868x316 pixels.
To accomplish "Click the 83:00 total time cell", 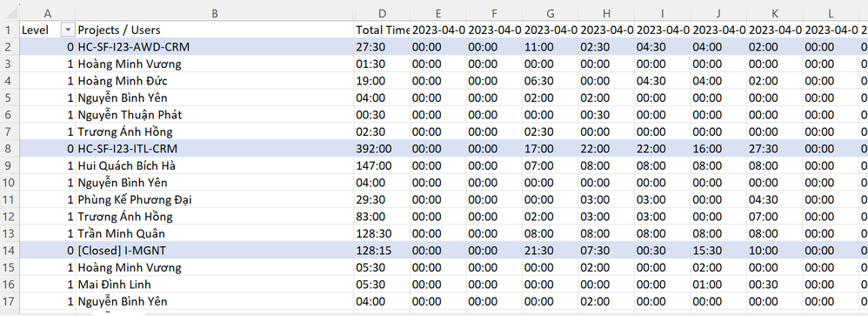I will [382, 217].
